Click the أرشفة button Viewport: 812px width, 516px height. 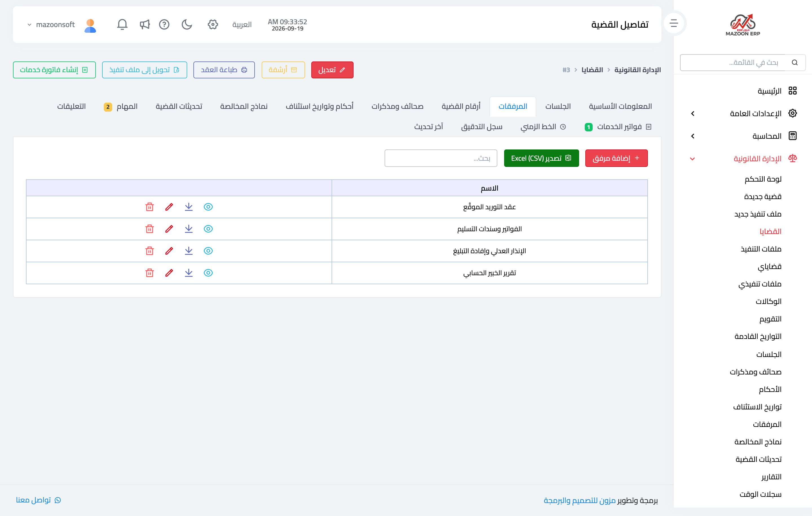283,70
